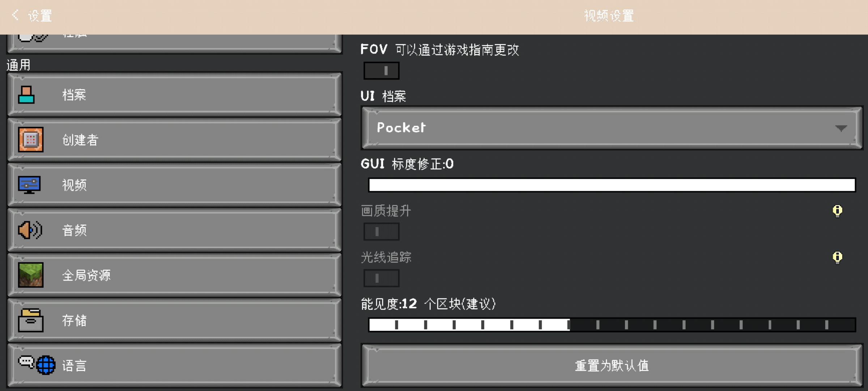The height and width of the screenshot is (391, 868).
Task: Show info lightbulb for 光线追踪
Action: coord(837,257)
